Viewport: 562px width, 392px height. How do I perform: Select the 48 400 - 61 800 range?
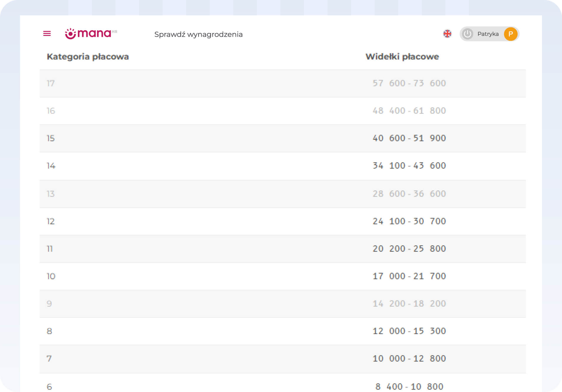tap(409, 111)
